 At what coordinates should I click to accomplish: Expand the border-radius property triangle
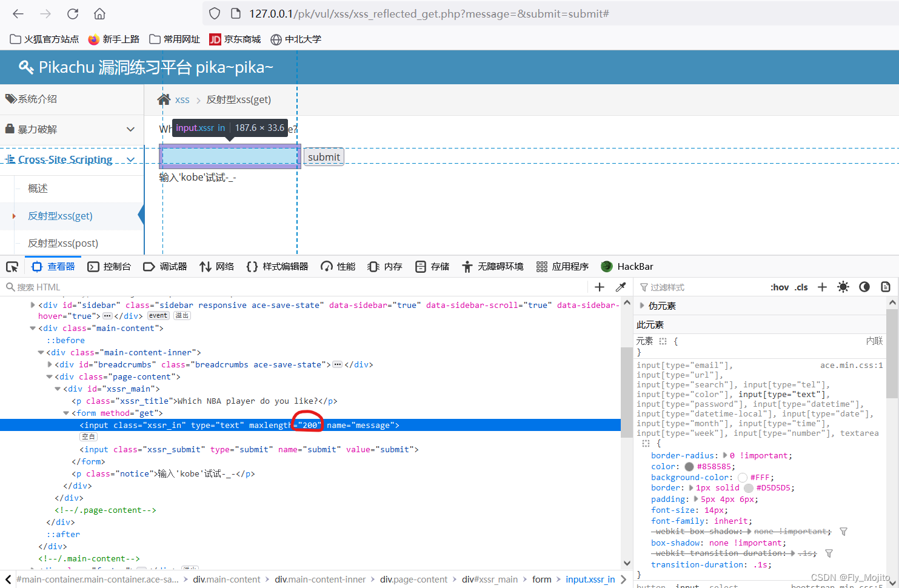coord(725,455)
